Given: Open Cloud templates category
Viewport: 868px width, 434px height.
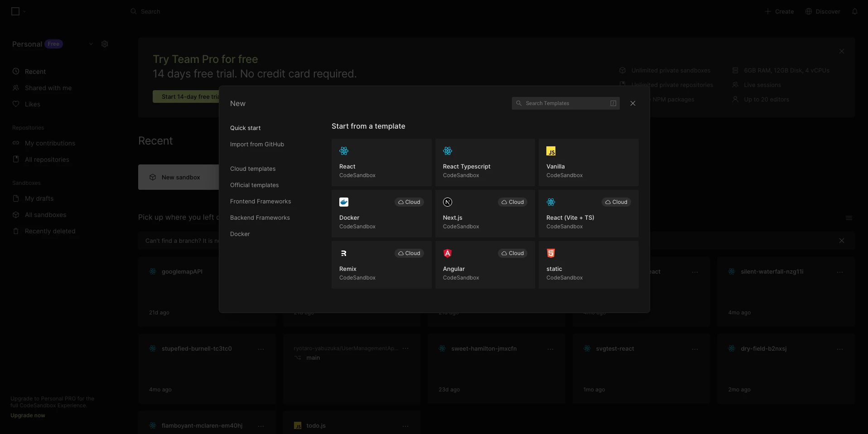Looking at the screenshot, I should (253, 169).
